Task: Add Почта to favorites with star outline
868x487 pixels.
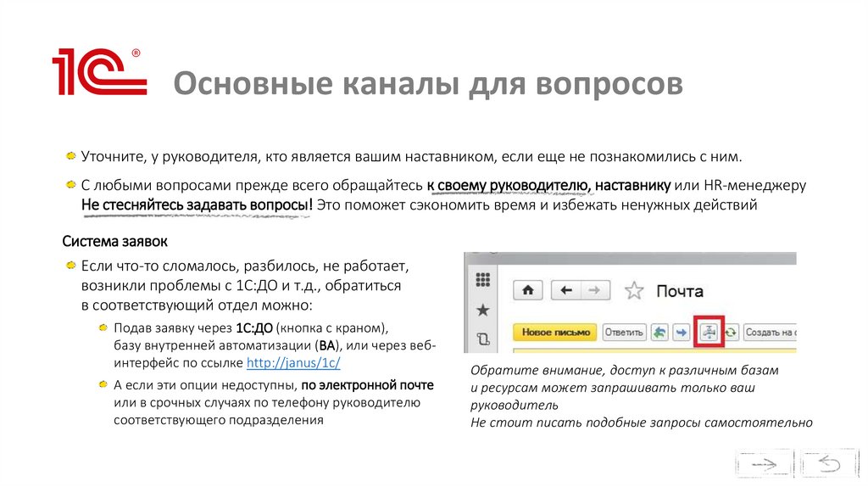Action: [x=634, y=291]
